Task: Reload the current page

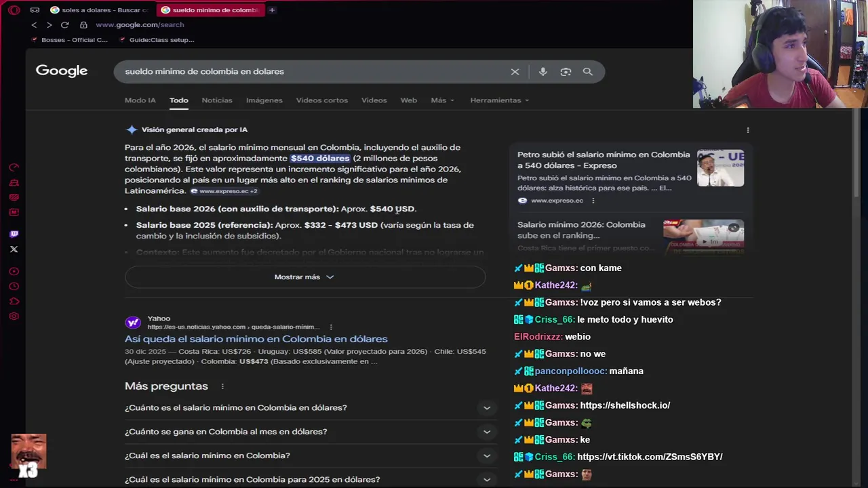Action: (x=64, y=25)
